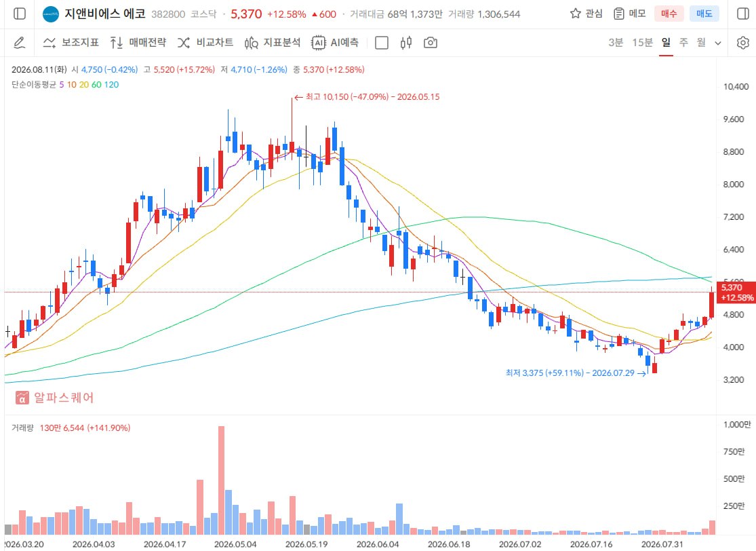Click the 10,400 price axis label
Image resolution: width=756 pixels, height=551 pixels.
click(x=736, y=87)
